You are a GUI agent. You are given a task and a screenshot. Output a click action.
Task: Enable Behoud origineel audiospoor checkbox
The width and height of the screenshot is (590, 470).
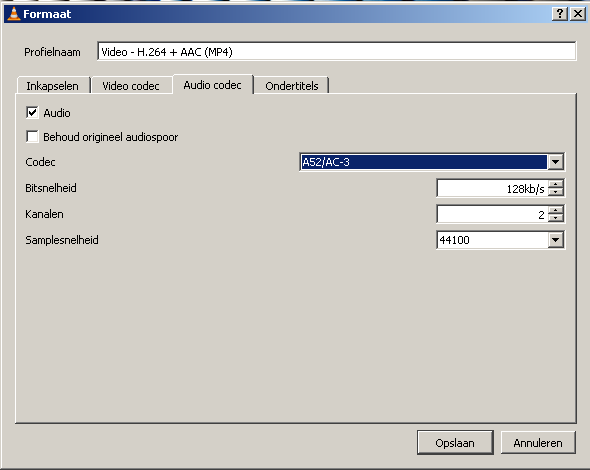(32, 137)
